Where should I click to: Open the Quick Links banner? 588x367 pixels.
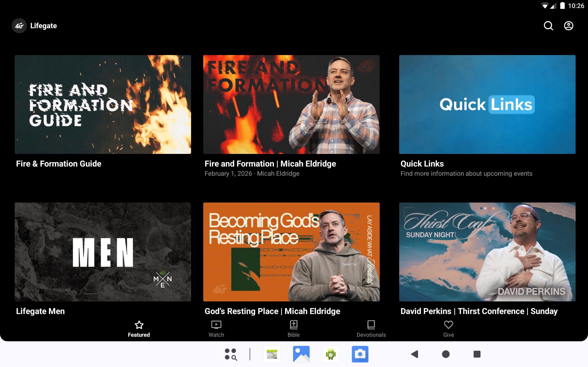(x=487, y=104)
